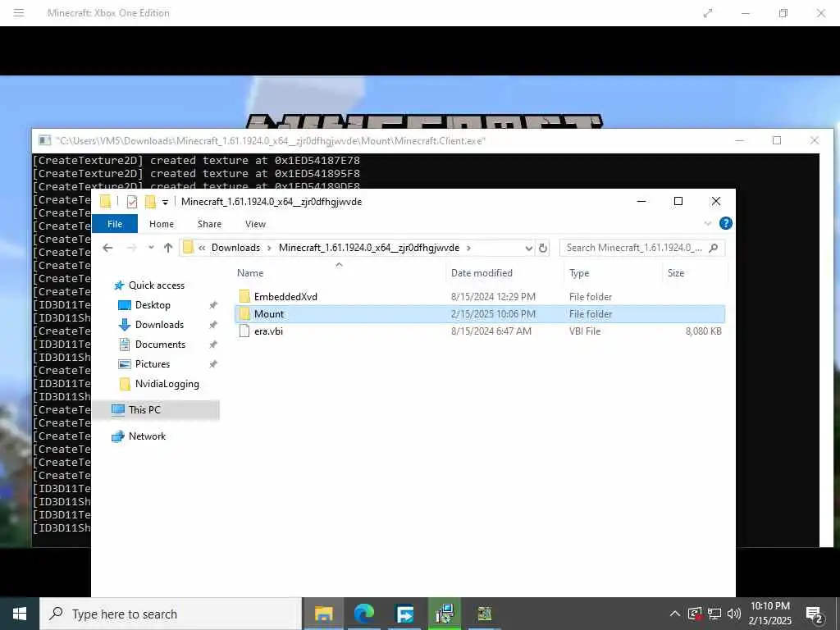Open the Windows Start menu
The height and width of the screenshot is (630, 840).
click(x=20, y=614)
